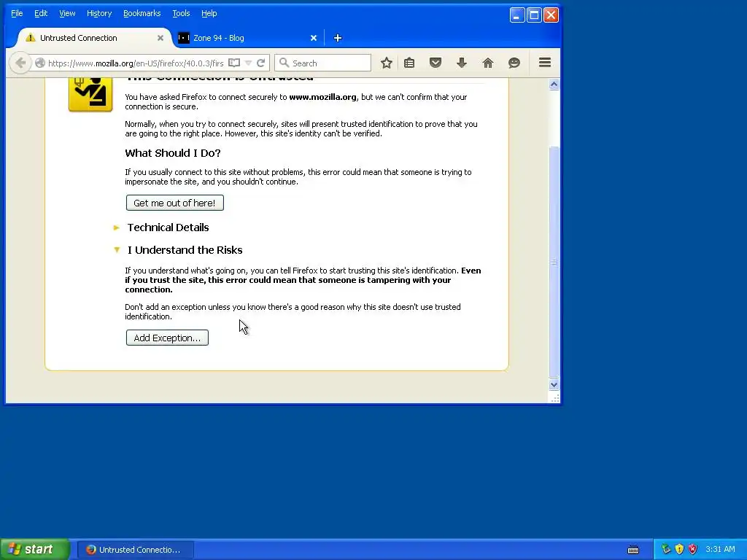Click Firefox Untrusted Connection taskbar button
This screenshot has width=747, height=560.
[x=135, y=550]
